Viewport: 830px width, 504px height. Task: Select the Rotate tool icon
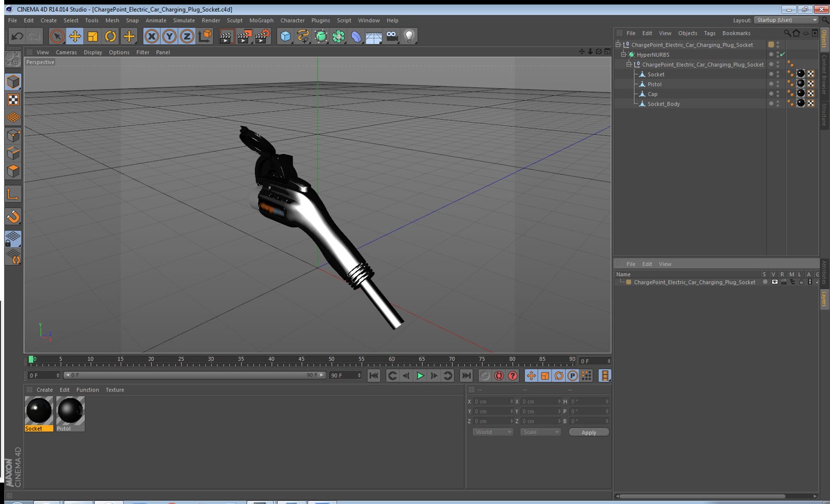point(110,36)
